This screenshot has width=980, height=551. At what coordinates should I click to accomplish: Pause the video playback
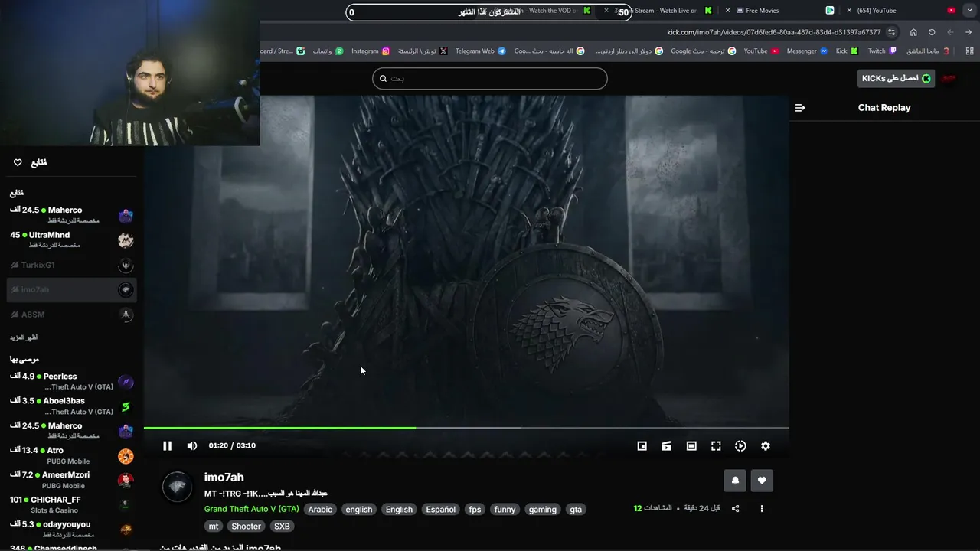tap(167, 446)
